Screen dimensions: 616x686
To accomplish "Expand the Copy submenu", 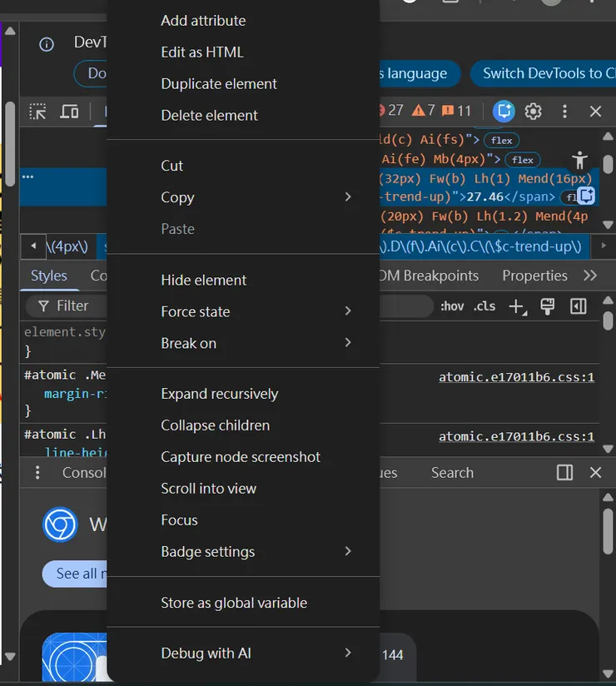I will [243, 197].
